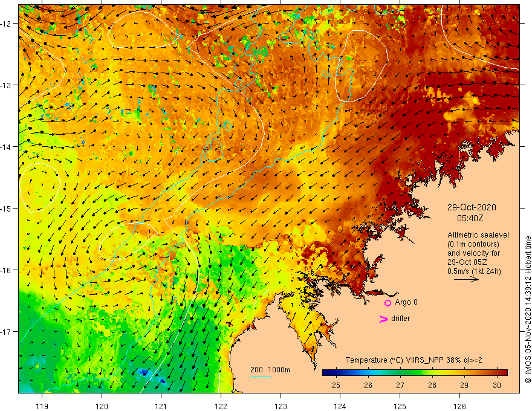532x411 pixels.
Task: Click the '(0.1m contours)' text
Action: tap(473, 244)
